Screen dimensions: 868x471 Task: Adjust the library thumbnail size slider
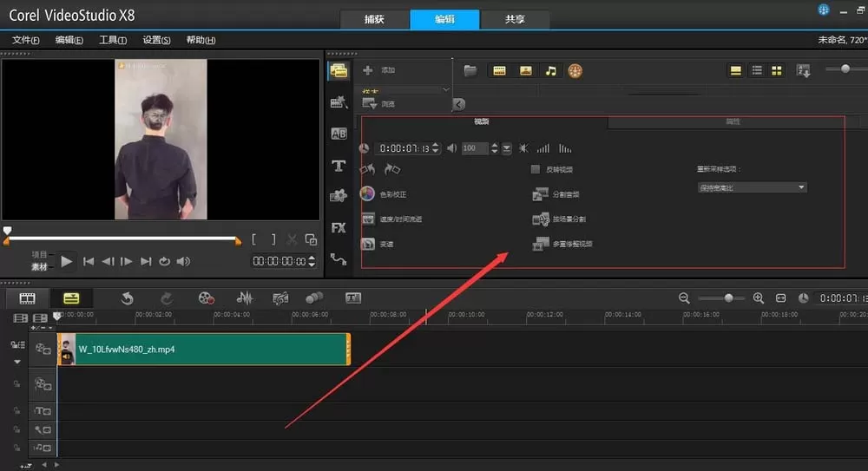pyautogui.click(x=845, y=69)
